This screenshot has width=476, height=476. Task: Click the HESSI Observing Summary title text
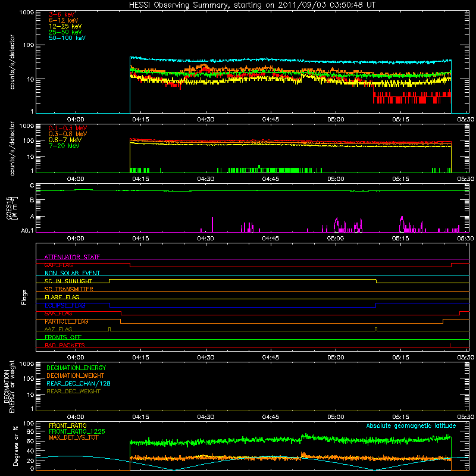point(252,5)
